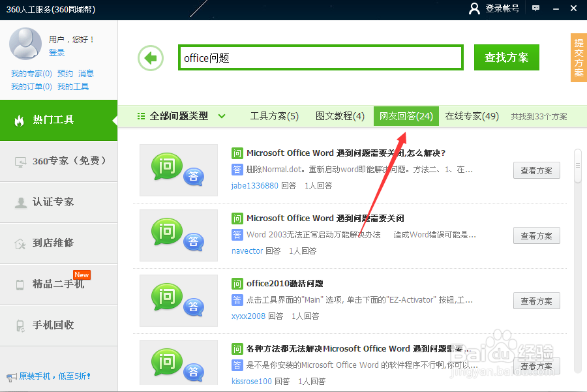Click the '共找到33个方案' result count text
Viewport: 587px width, 392px height.
pyautogui.click(x=539, y=117)
